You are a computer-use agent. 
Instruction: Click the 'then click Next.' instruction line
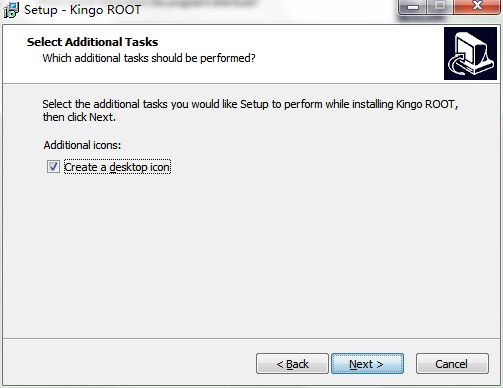click(x=79, y=117)
